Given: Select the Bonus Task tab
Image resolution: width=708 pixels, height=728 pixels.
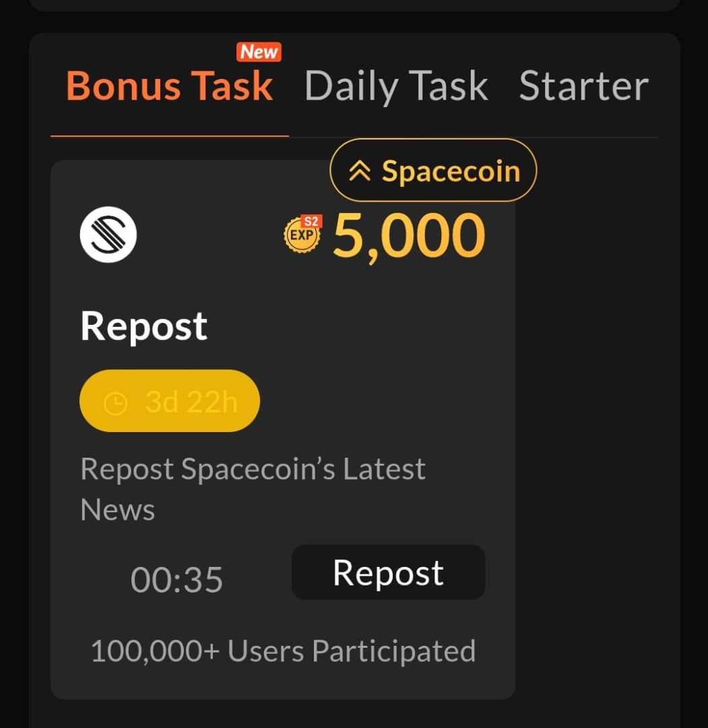Looking at the screenshot, I should pos(170,87).
